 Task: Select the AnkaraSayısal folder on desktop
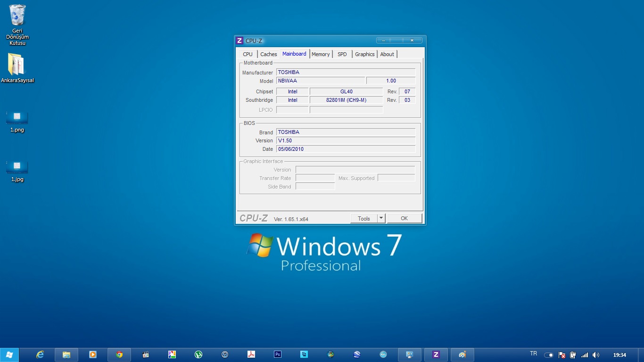click(x=17, y=68)
